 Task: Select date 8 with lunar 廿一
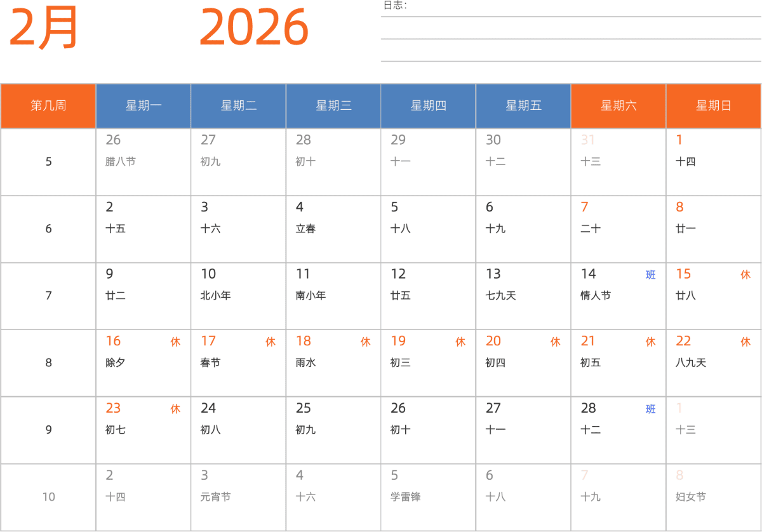click(x=714, y=229)
